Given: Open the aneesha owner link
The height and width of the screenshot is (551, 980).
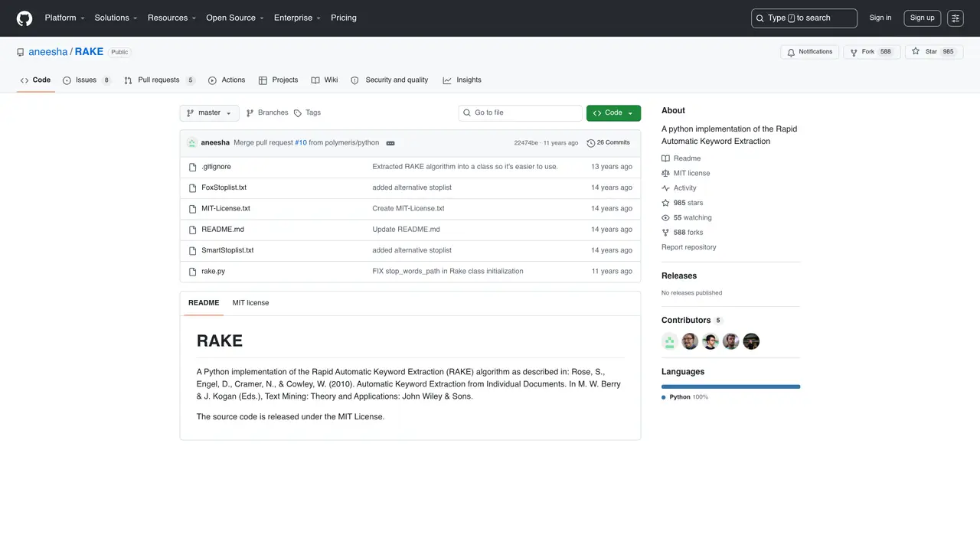Looking at the screenshot, I should click(48, 52).
